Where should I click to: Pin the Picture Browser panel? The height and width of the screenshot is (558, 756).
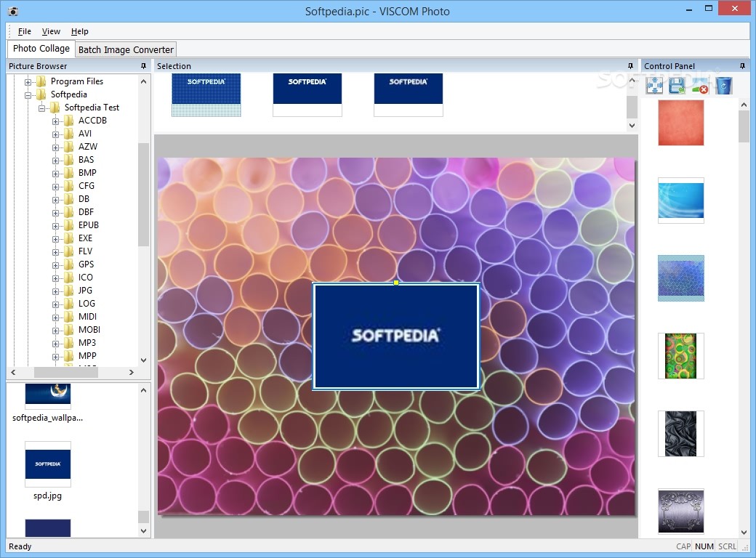pos(143,65)
